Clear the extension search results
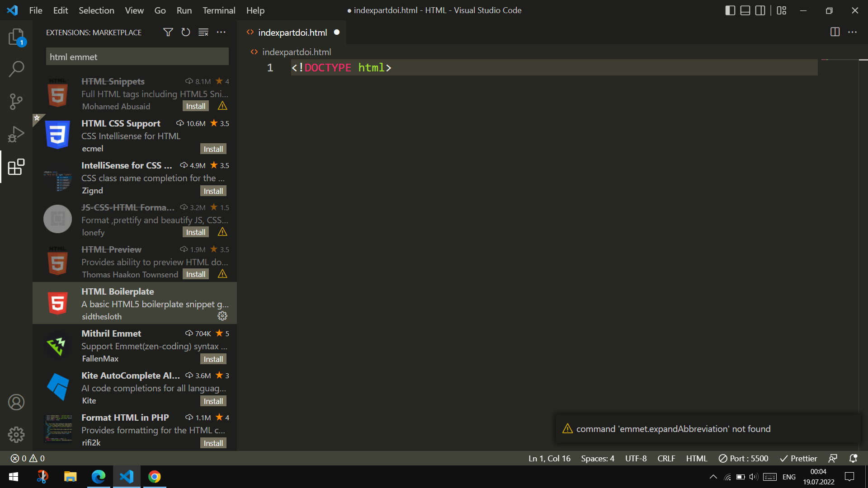Image resolution: width=868 pixels, height=488 pixels. coord(203,32)
